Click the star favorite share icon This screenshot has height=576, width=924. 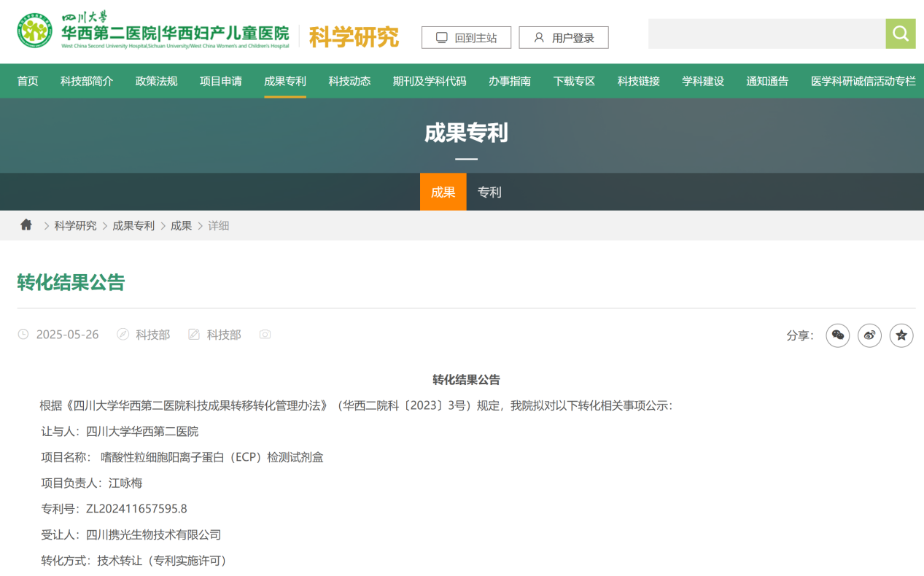click(x=901, y=335)
